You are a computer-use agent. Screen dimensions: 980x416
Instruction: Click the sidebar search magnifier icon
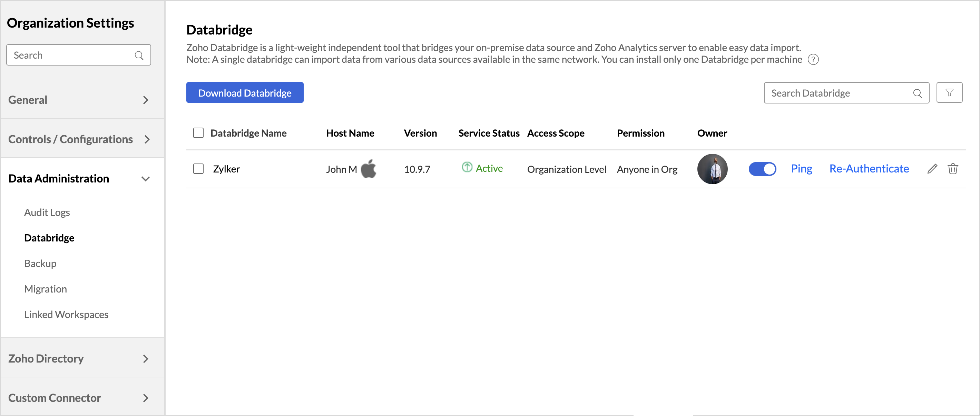[x=139, y=56]
